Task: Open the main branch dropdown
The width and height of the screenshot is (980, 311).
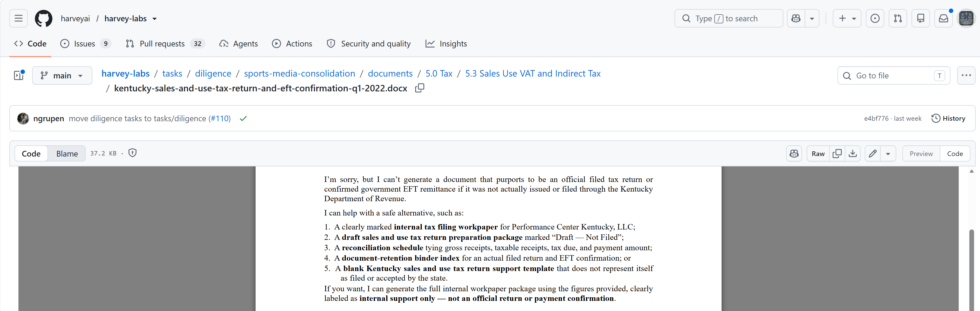Action: 62,75
